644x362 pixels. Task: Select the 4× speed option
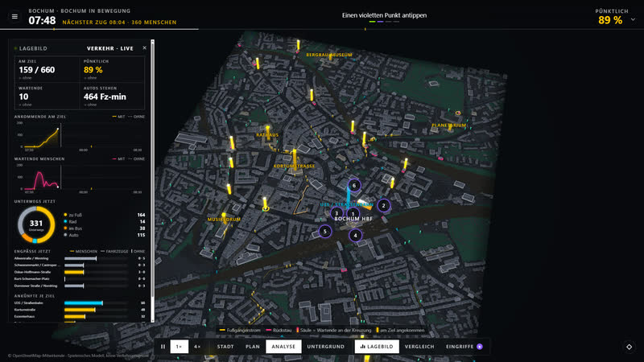[197, 347]
